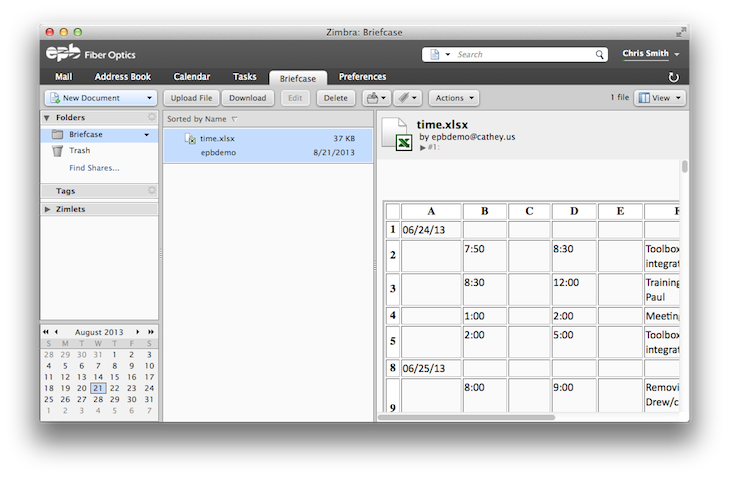Open the Briefcase folder dropdown arrow

[x=146, y=135]
